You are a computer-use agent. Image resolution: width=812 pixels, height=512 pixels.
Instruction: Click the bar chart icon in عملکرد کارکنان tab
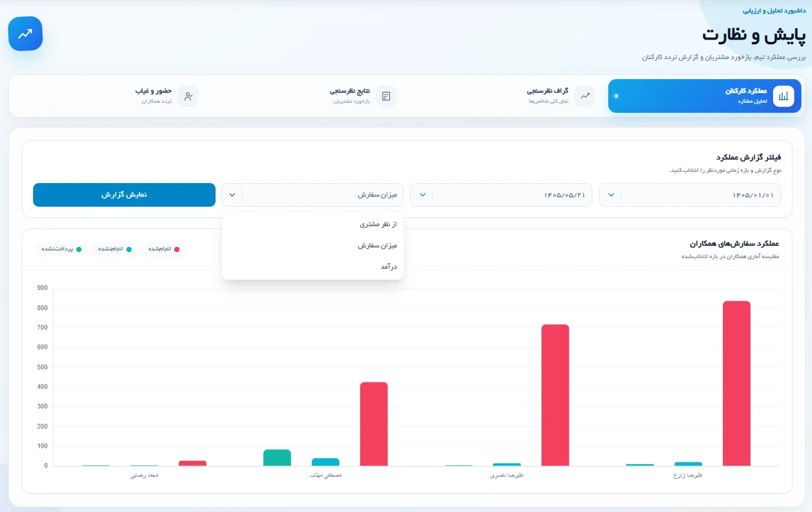pyautogui.click(x=784, y=96)
